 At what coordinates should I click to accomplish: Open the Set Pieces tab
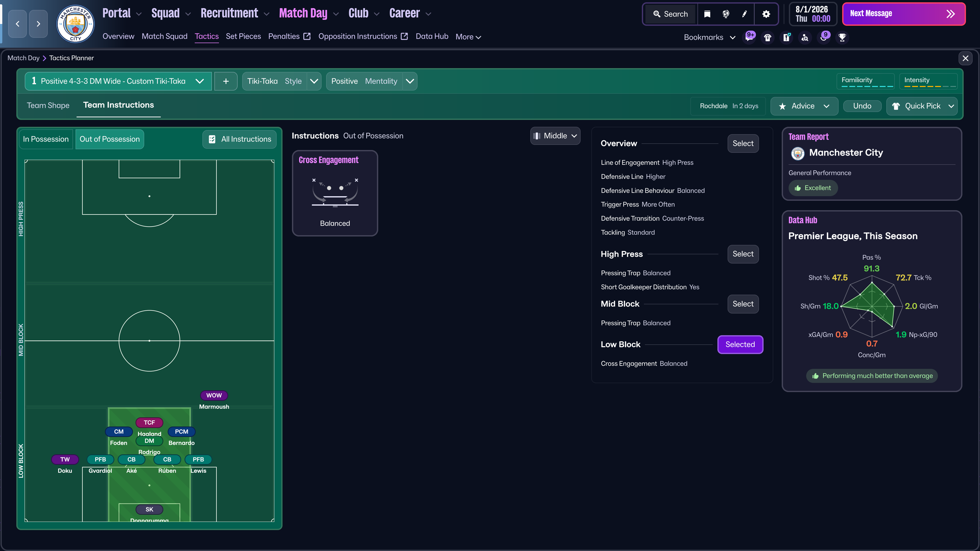pos(243,36)
